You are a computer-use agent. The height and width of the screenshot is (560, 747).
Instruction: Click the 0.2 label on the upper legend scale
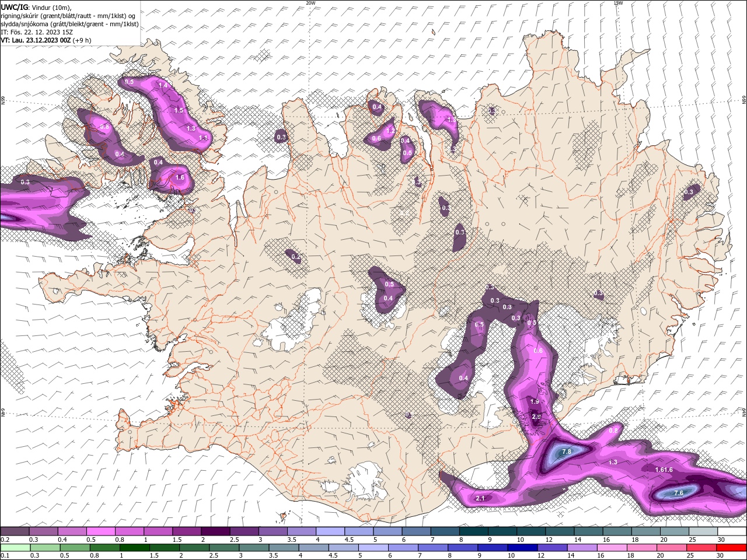point(5,540)
